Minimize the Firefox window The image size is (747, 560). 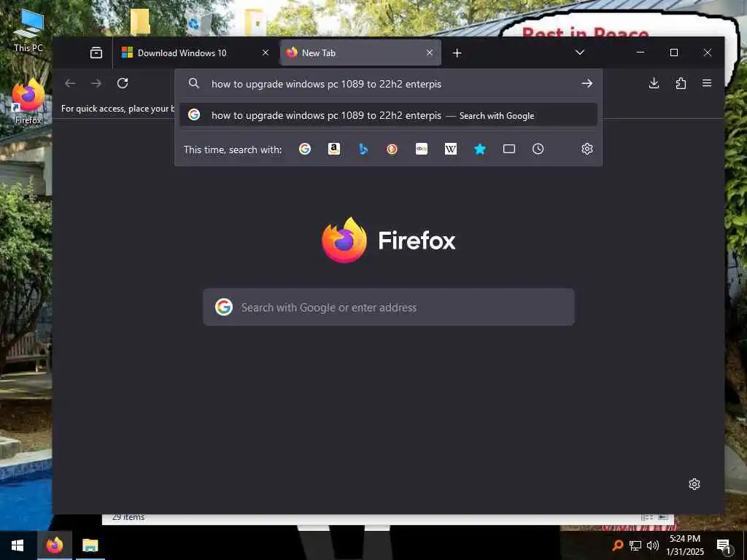coord(640,52)
